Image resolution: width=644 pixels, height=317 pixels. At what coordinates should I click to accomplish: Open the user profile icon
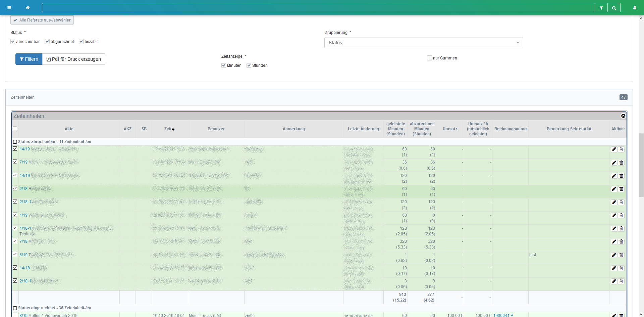click(635, 8)
